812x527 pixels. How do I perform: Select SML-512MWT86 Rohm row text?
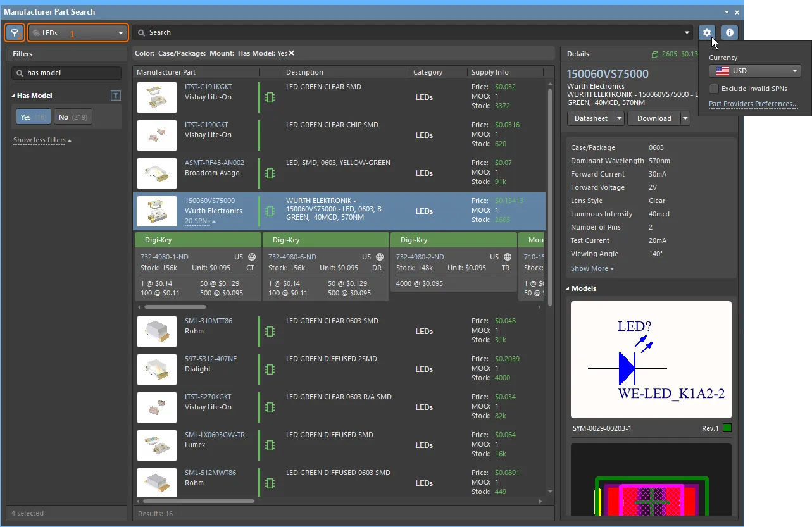tap(210, 478)
